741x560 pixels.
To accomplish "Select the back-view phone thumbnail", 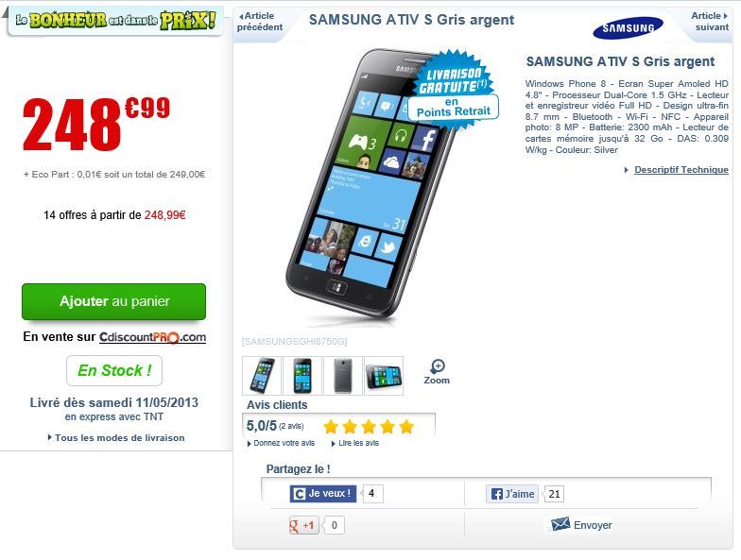I will 343,376.
